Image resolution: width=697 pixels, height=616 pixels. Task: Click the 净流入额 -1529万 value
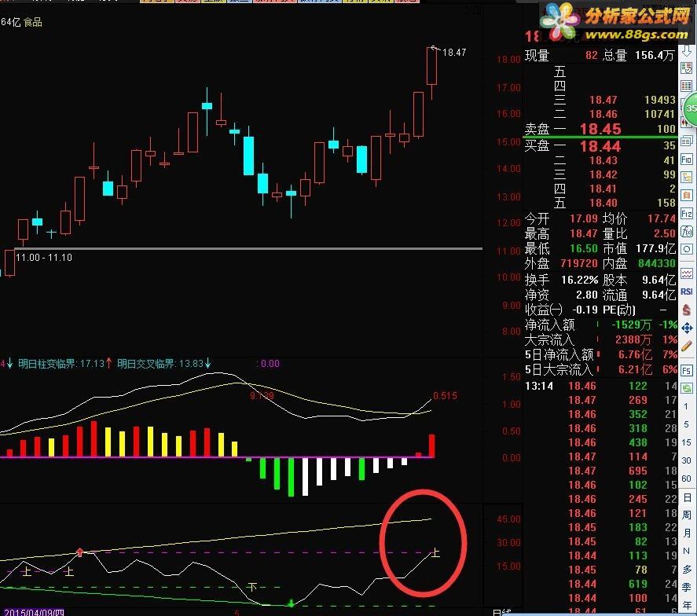click(631, 324)
